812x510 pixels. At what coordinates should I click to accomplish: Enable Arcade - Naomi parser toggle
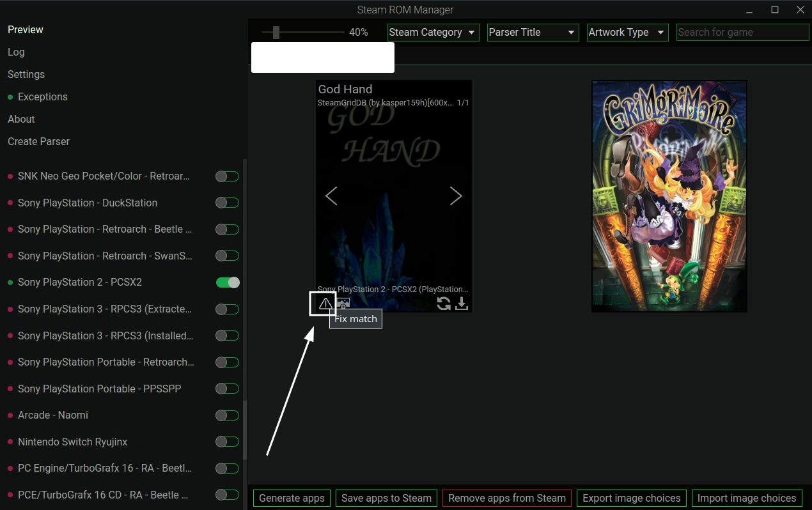pyautogui.click(x=227, y=415)
